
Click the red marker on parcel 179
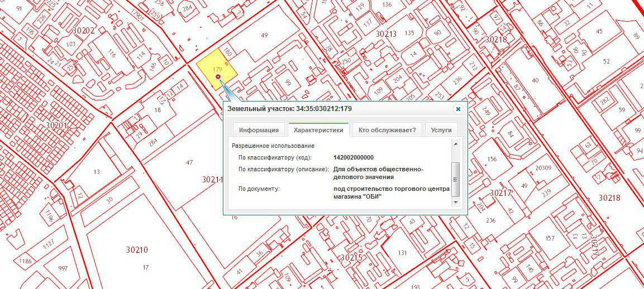(218, 76)
